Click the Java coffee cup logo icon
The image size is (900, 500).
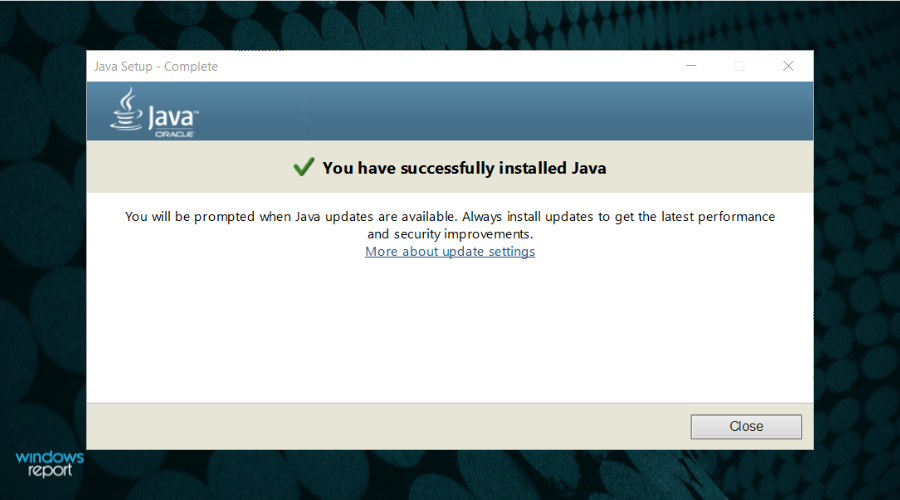(x=126, y=108)
